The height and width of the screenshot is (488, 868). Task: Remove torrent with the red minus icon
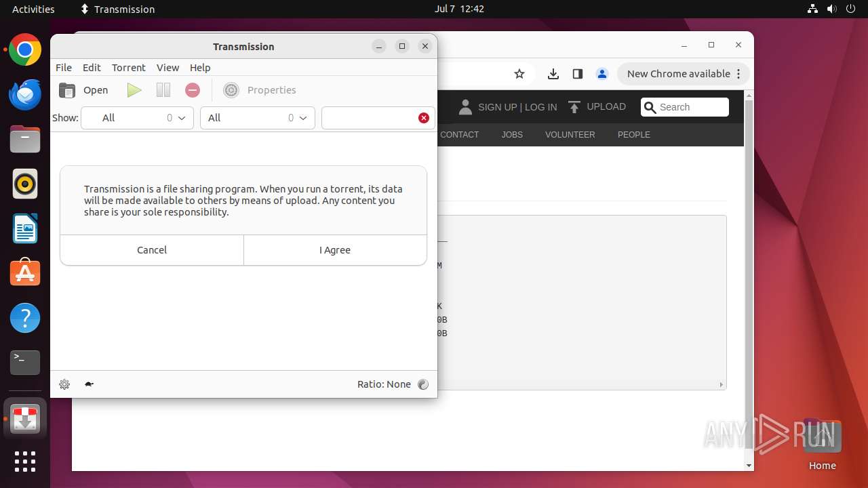(x=193, y=90)
